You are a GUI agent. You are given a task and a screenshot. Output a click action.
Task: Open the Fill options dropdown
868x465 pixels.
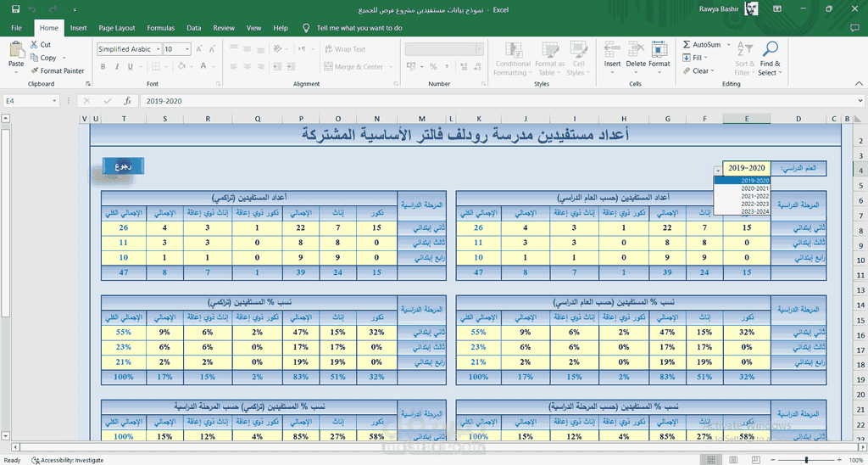coord(708,58)
